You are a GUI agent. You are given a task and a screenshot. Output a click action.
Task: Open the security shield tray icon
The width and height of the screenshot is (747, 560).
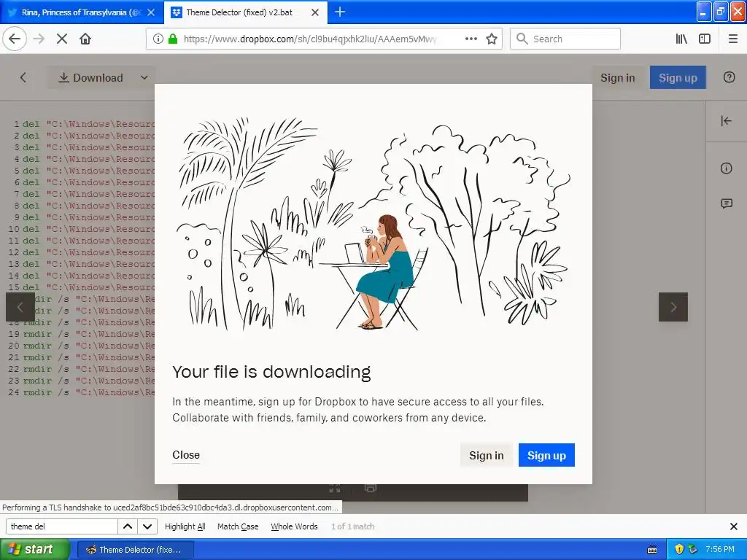(679, 549)
